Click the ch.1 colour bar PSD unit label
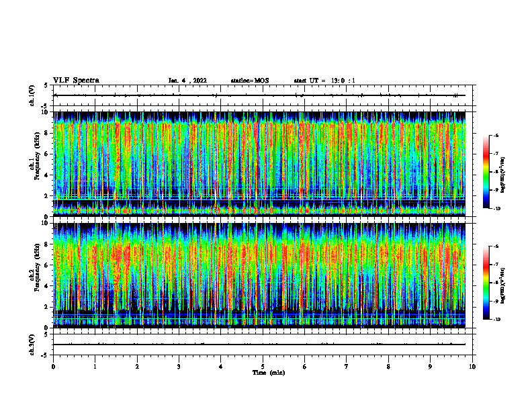The width and height of the screenshot is (532, 411). pos(503,175)
